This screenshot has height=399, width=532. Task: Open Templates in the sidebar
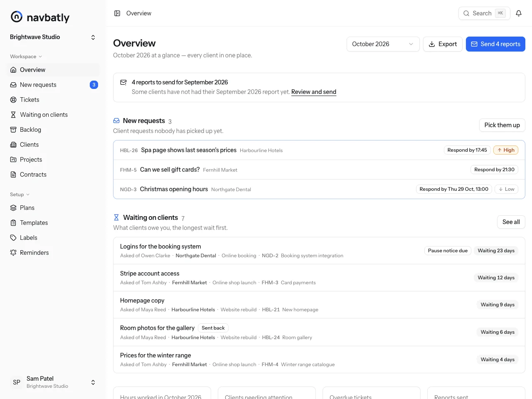pyautogui.click(x=53, y=223)
